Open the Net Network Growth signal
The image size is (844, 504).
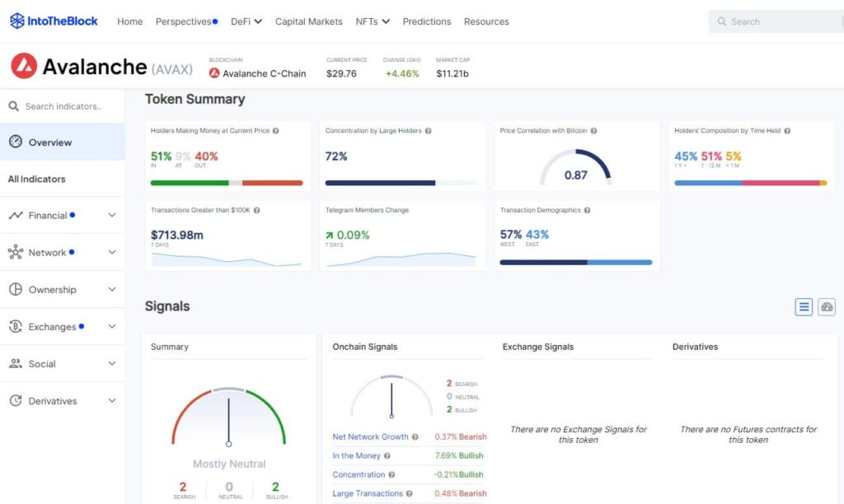click(x=370, y=436)
